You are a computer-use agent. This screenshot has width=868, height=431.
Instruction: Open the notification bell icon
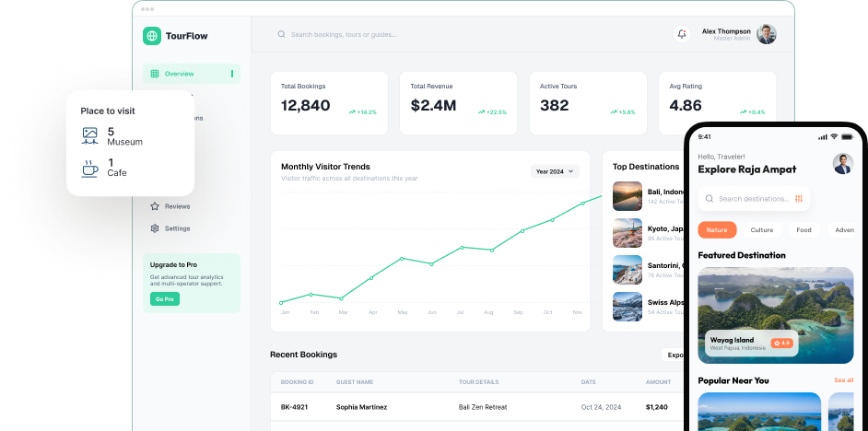coord(682,34)
